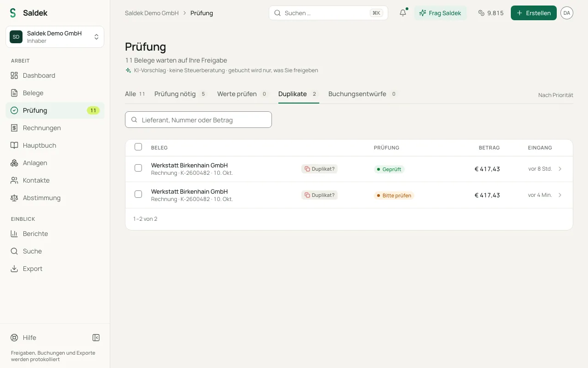This screenshot has width=588, height=368.
Task: Check the Geprüft Werkstatt Birkenhain row
Action: [x=138, y=168]
